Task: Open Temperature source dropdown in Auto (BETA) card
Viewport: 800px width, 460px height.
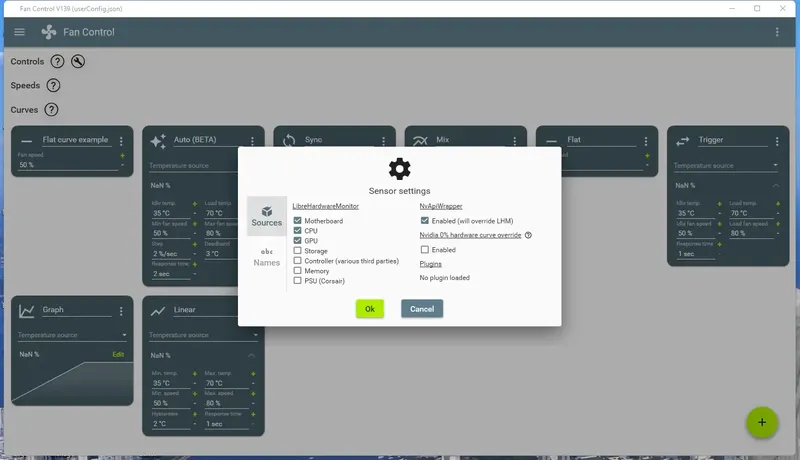Action: coord(193,165)
